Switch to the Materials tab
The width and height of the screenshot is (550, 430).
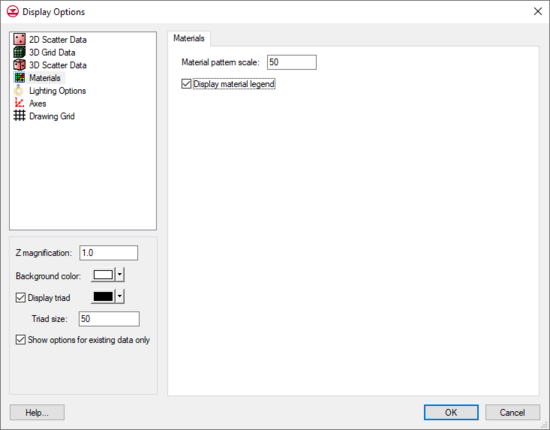coord(189,38)
